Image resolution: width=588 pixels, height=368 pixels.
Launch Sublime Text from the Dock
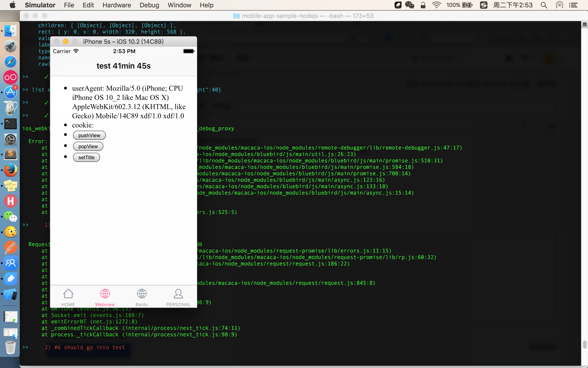(10, 155)
